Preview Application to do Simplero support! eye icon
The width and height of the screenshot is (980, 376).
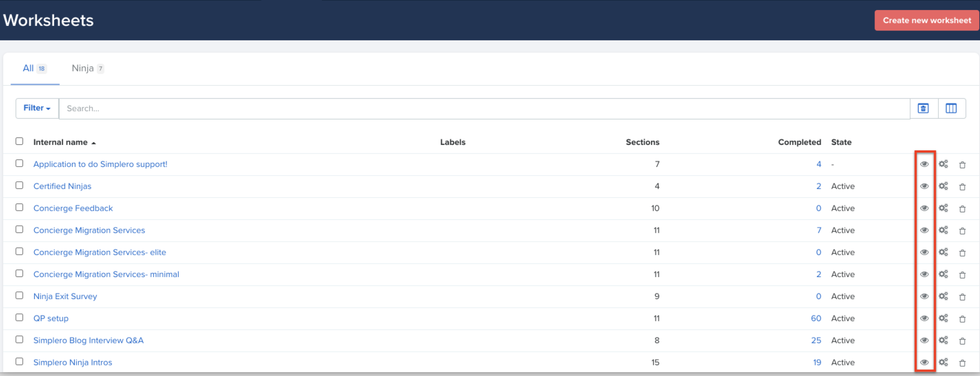pos(924,164)
